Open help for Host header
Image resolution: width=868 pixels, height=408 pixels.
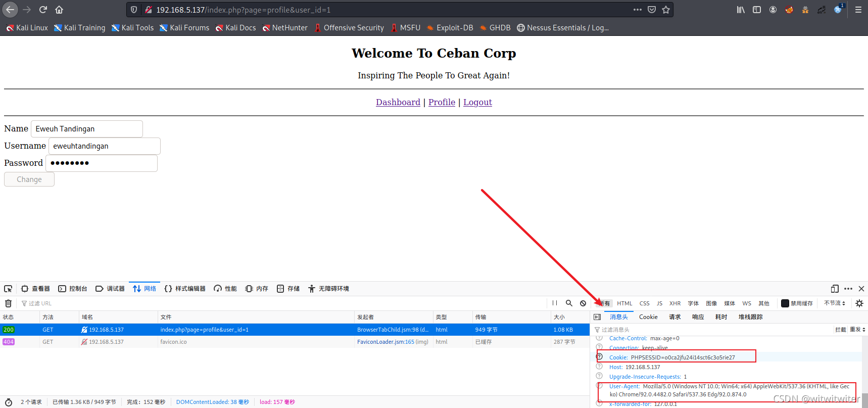pyautogui.click(x=599, y=367)
